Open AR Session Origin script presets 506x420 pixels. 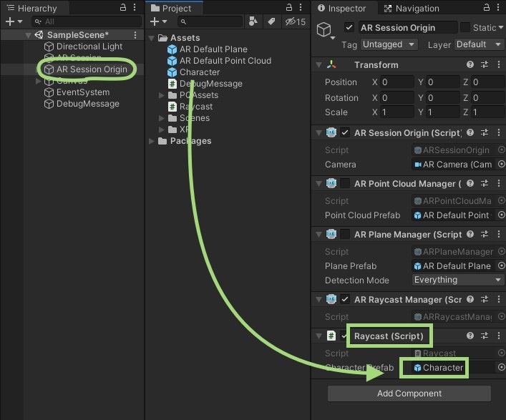tap(485, 132)
